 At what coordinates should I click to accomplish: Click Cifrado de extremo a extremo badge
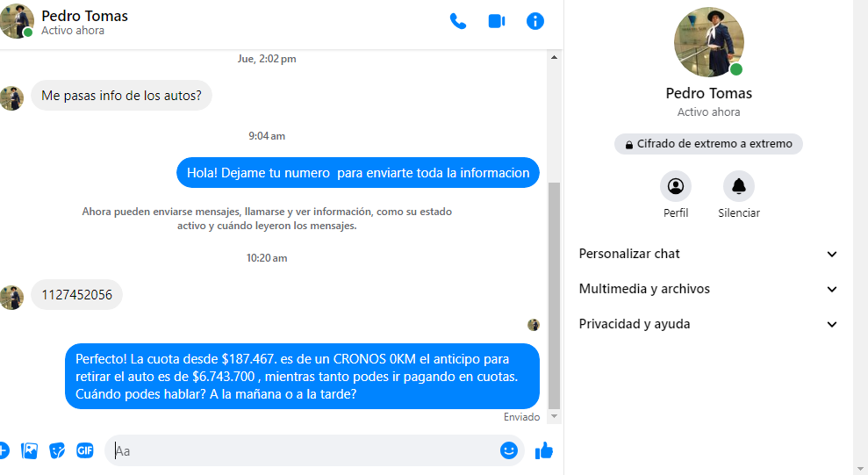coord(708,144)
